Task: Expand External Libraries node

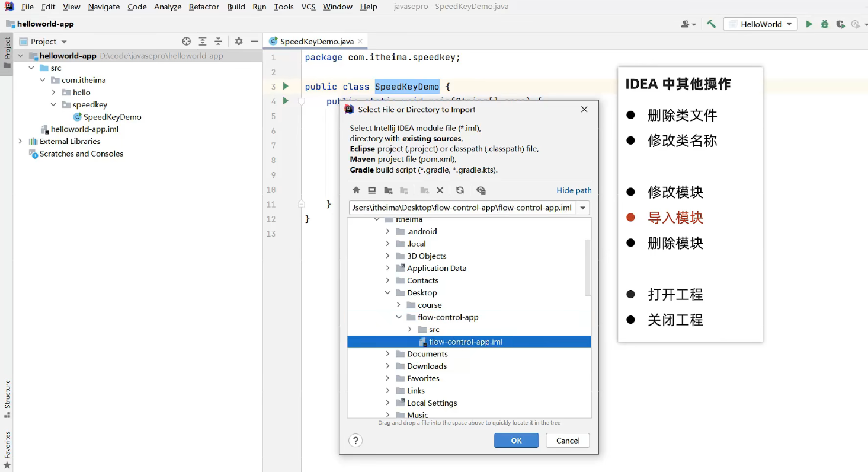Action: click(20, 142)
